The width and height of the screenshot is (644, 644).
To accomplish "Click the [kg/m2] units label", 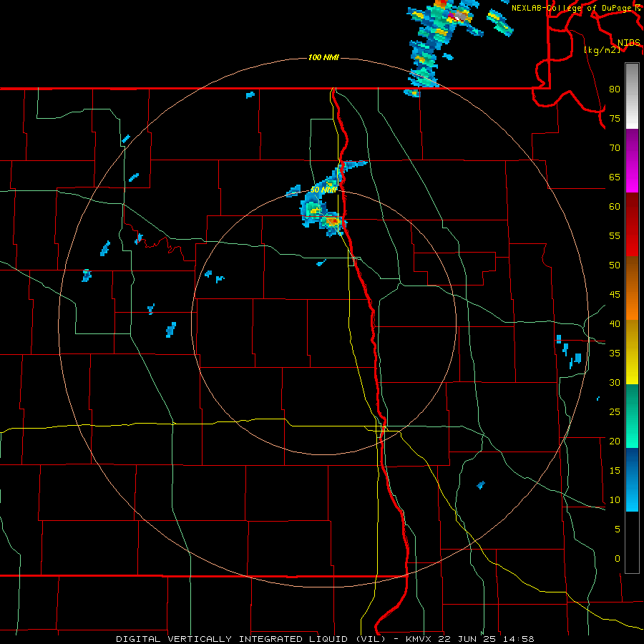I will tap(602, 49).
